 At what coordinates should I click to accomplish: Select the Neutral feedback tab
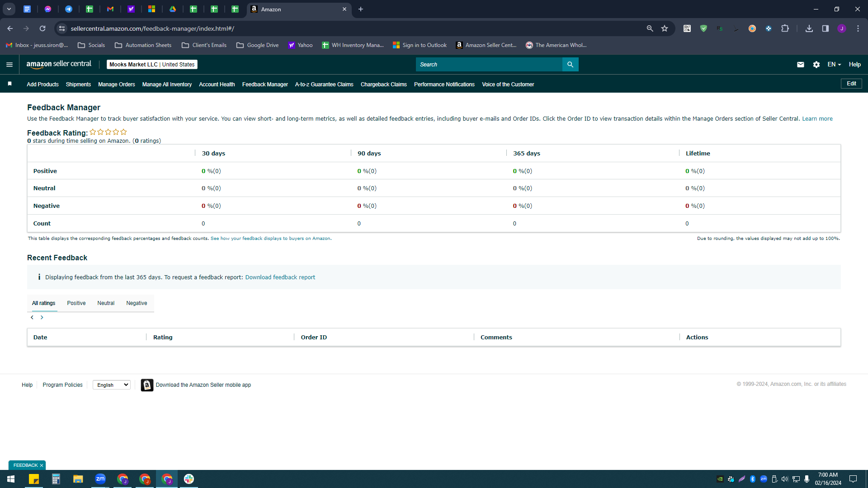tap(106, 303)
